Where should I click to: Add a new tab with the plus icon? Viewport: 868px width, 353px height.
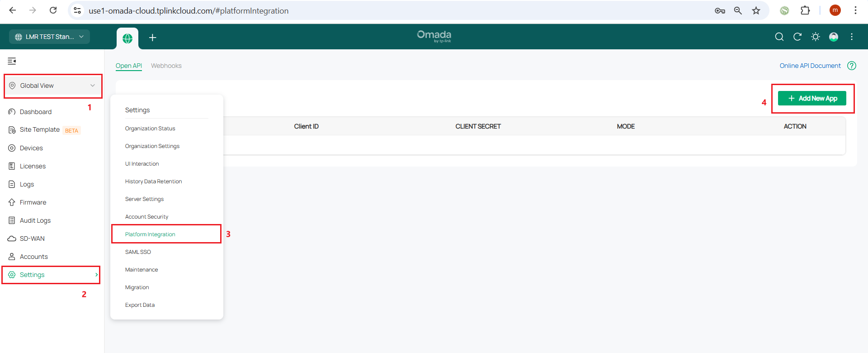click(153, 38)
